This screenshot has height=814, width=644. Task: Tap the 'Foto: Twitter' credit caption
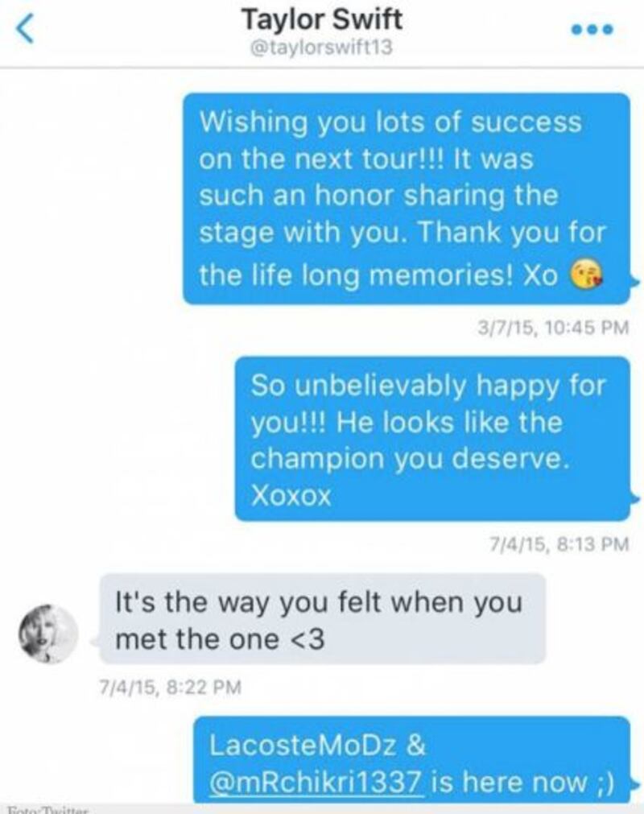(x=48, y=810)
